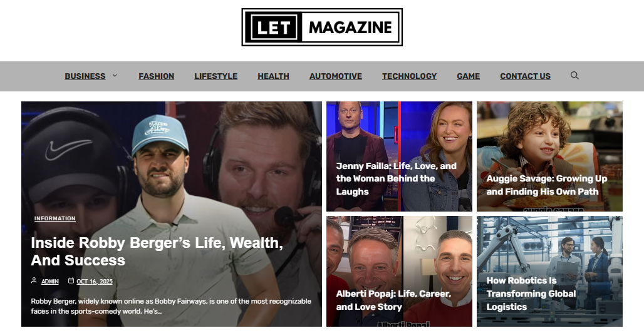Navigate to the Automotive section

pyautogui.click(x=336, y=76)
